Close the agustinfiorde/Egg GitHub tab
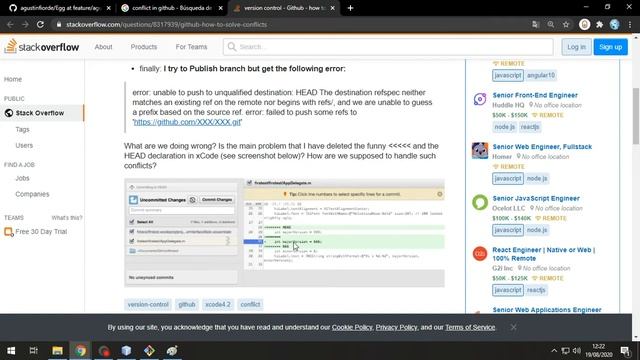 click(x=109, y=8)
